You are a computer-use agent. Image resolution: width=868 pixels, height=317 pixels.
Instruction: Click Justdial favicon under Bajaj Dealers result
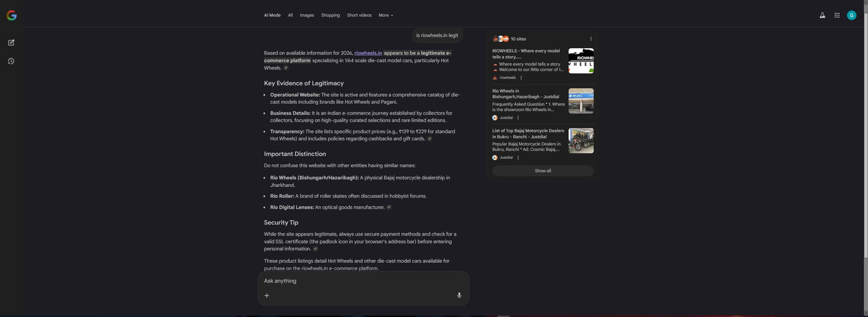495,158
